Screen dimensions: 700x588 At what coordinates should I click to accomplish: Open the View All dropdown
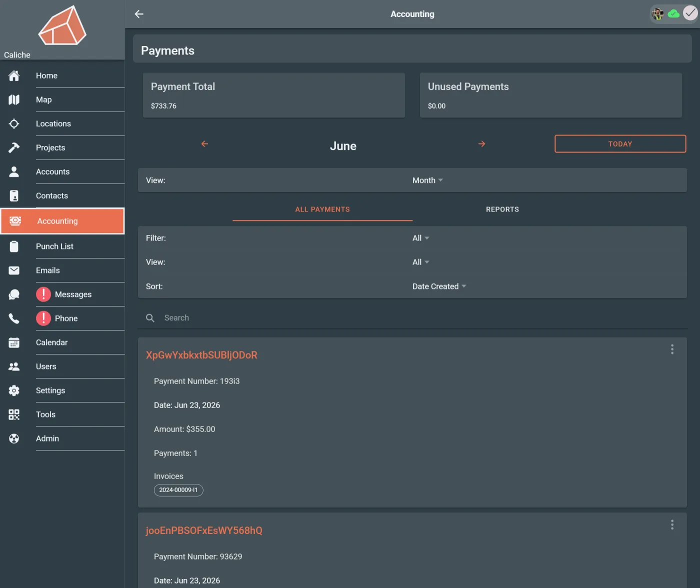[x=421, y=262]
